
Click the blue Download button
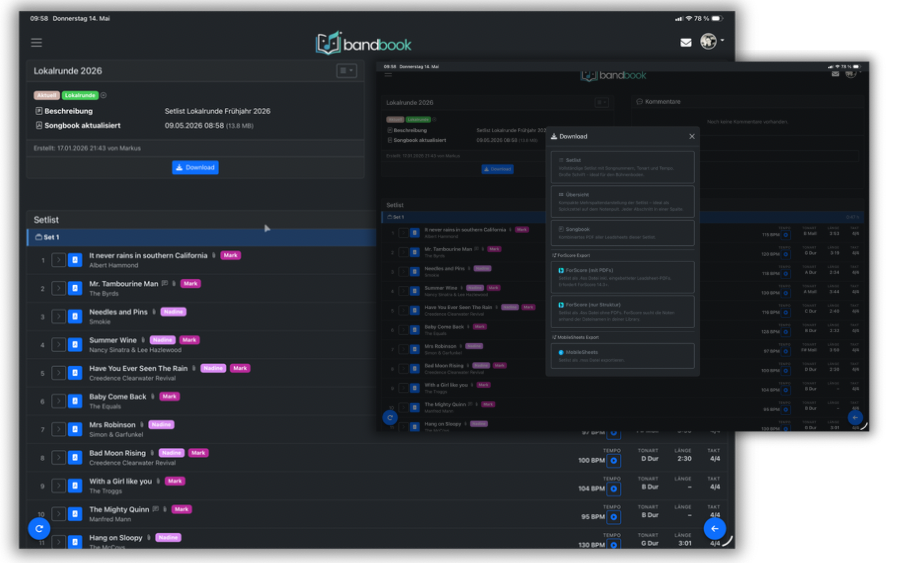[195, 167]
